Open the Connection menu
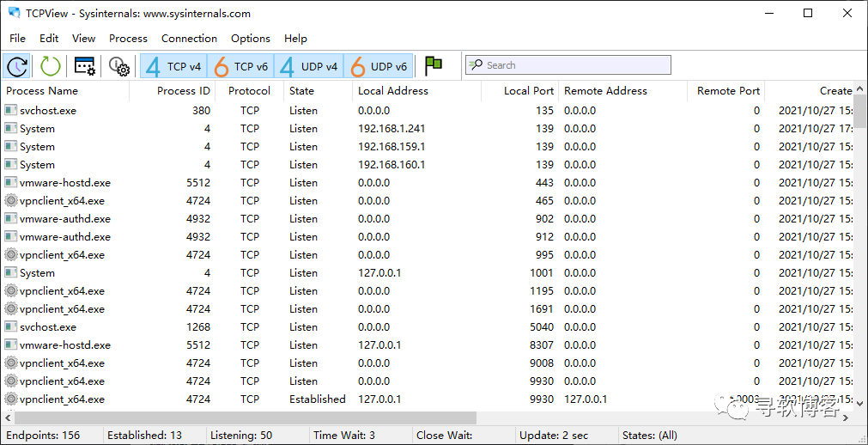The height and width of the screenshot is (445, 868). click(189, 39)
